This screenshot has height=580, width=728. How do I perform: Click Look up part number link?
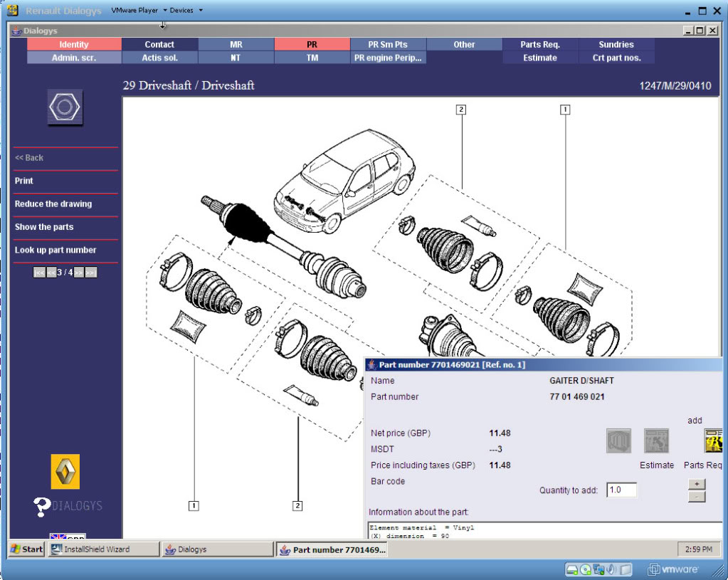pyautogui.click(x=56, y=251)
